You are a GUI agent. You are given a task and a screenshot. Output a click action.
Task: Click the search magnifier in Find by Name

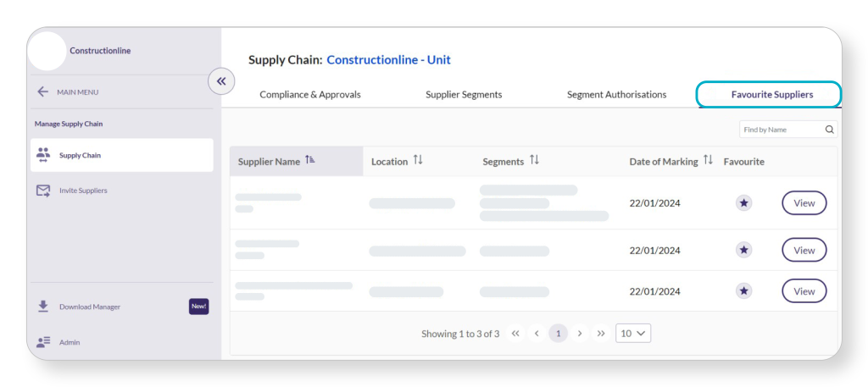click(829, 130)
